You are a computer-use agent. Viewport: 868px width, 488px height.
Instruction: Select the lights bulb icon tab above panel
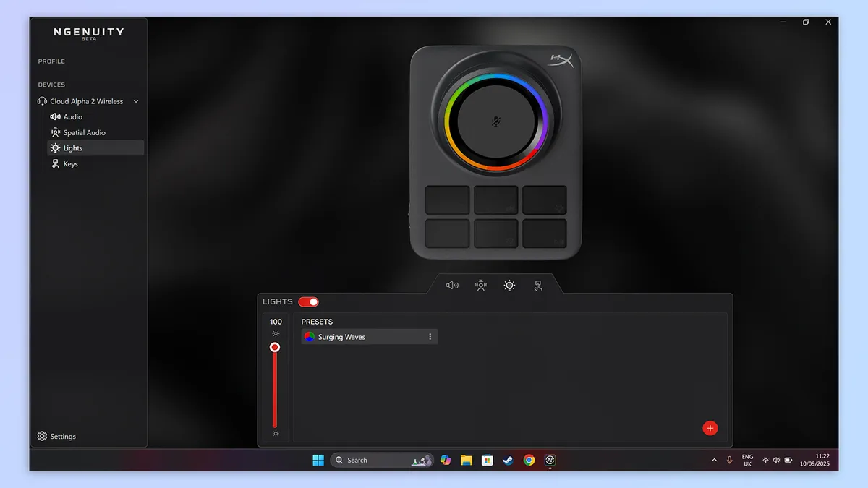(509, 285)
